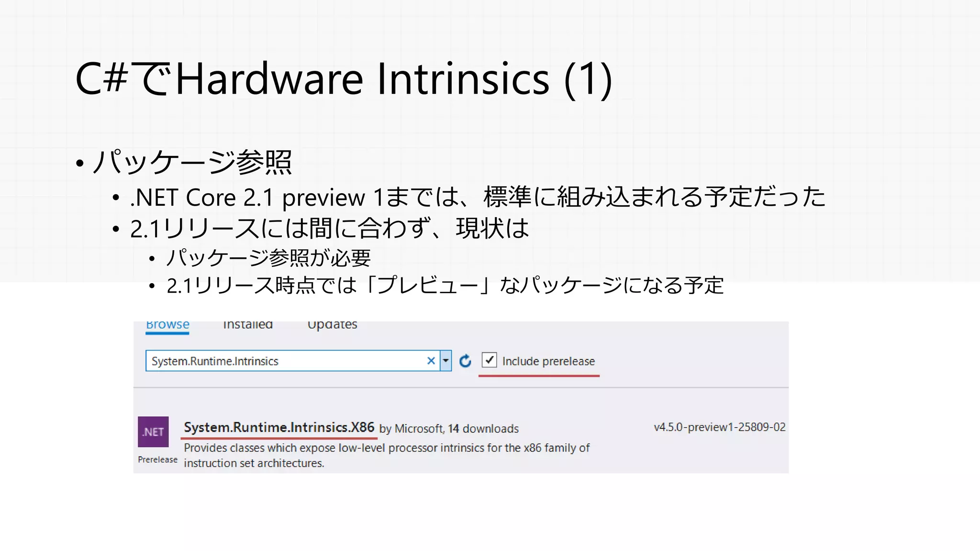Screen dimensions: 980x551
Task: Click version v4.5.0-preview1-25809-02 text
Action: pos(720,427)
